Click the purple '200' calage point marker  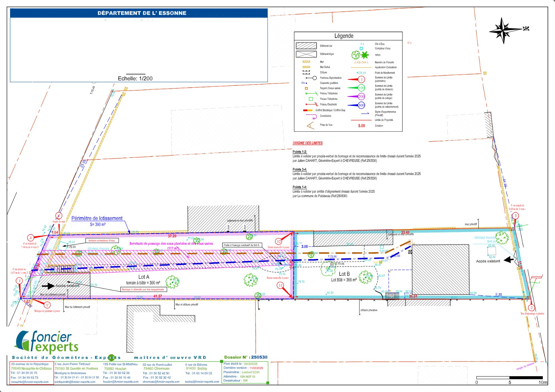tap(361, 96)
